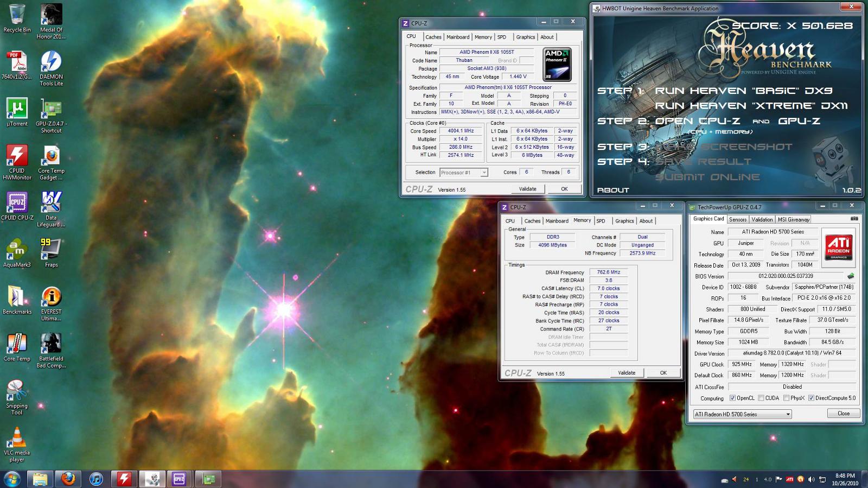Image resolution: width=868 pixels, height=488 pixels.
Task: Launch Medal Of Honor desktop shortcut
Action: tap(51, 21)
